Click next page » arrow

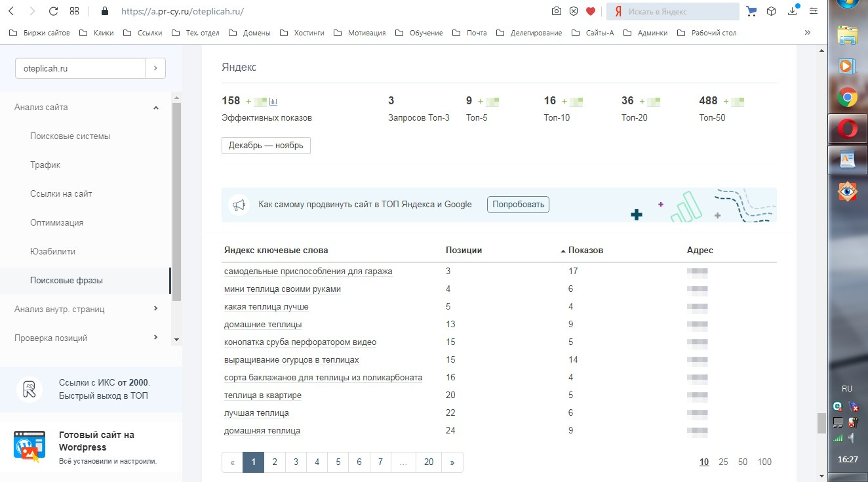click(x=452, y=462)
